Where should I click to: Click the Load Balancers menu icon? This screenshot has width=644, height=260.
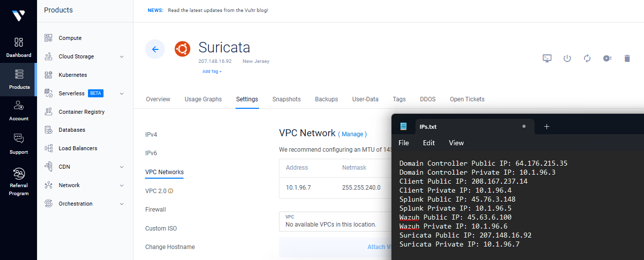[48, 148]
